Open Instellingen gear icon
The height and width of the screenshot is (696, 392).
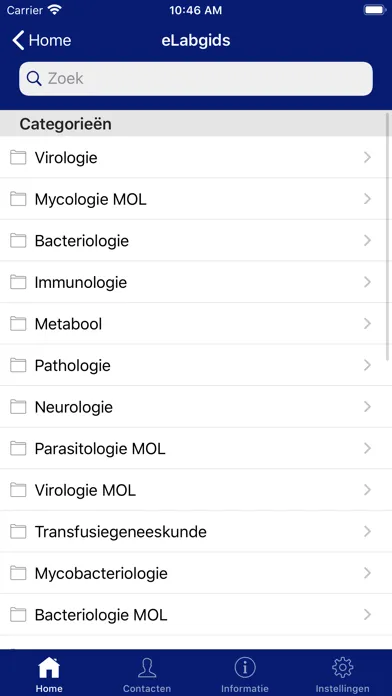(343, 668)
